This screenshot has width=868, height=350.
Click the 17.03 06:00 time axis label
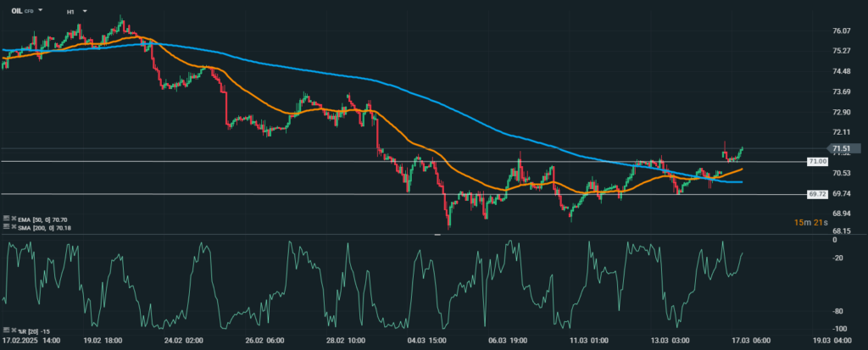752,340
